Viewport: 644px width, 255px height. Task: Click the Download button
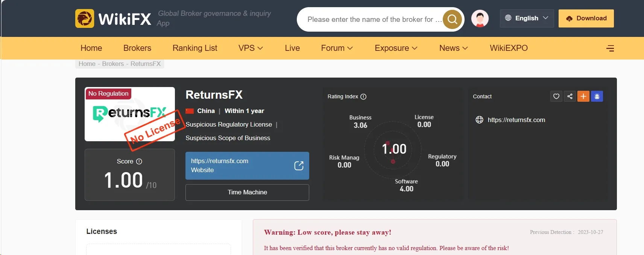point(586,18)
